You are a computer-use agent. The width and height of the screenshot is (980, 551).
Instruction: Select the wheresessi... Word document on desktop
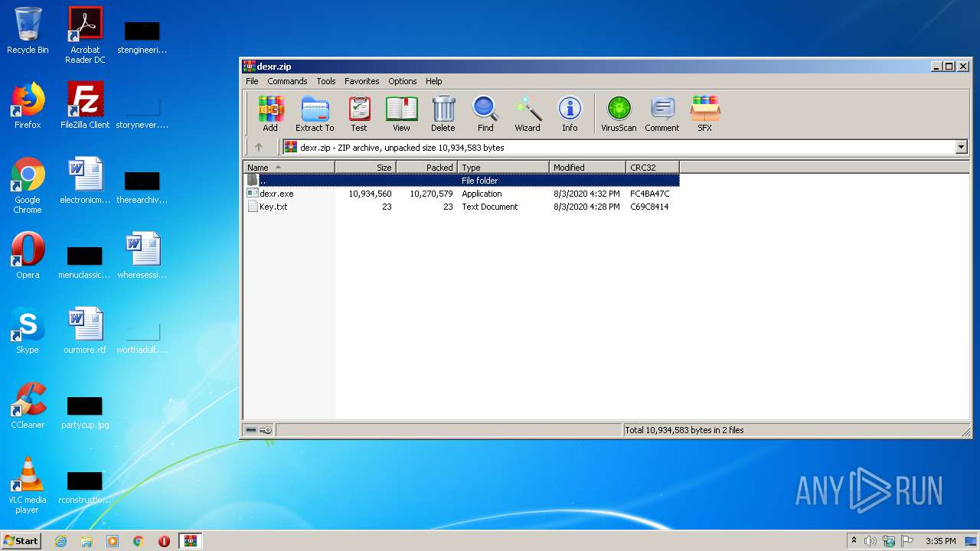coord(142,256)
